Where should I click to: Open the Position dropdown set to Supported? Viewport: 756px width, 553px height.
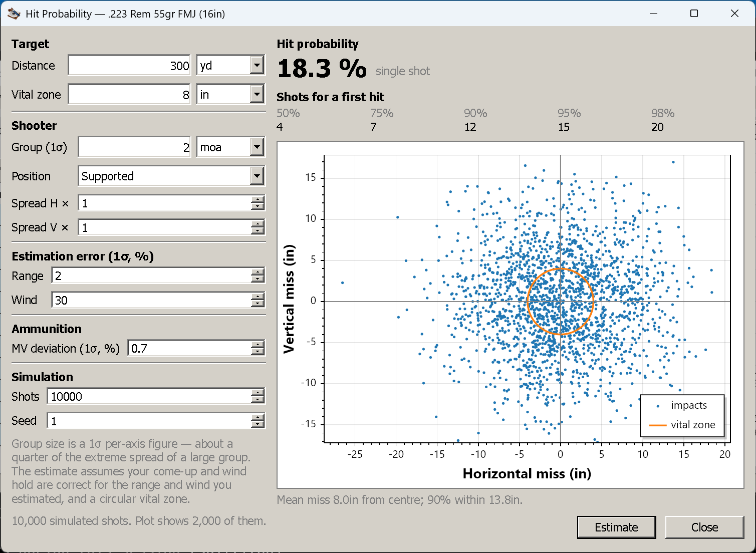point(257,176)
